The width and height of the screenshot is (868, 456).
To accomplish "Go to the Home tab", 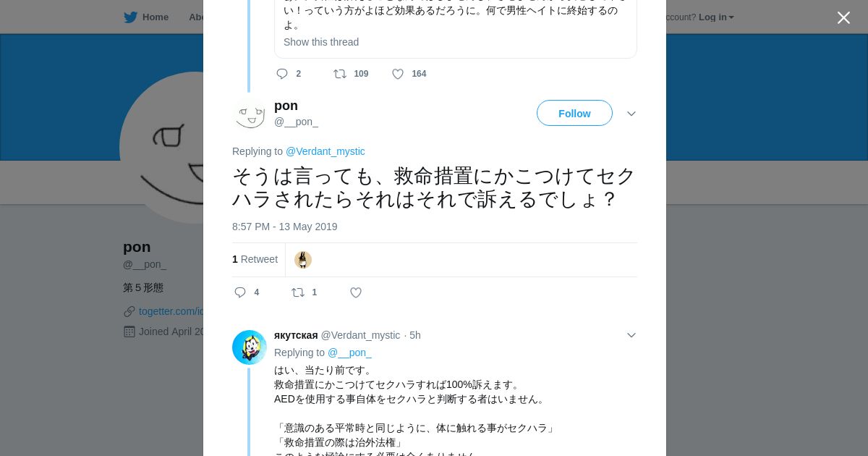I will coord(155,17).
